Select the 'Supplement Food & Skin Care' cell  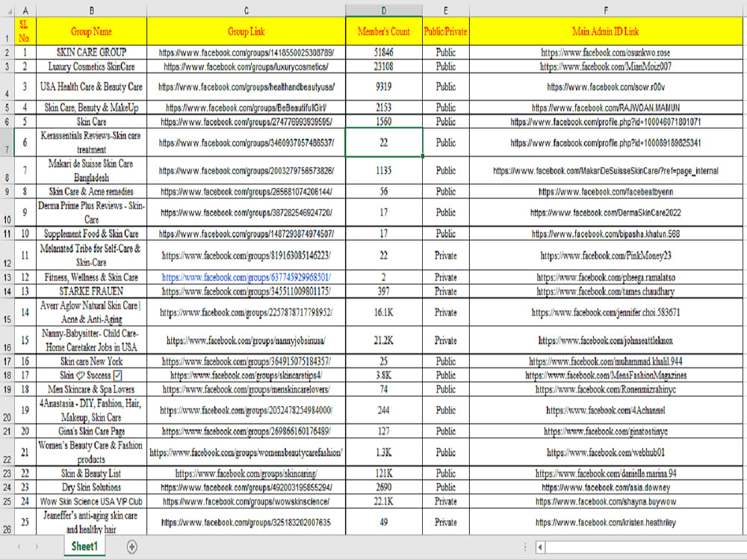tap(91, 233)
